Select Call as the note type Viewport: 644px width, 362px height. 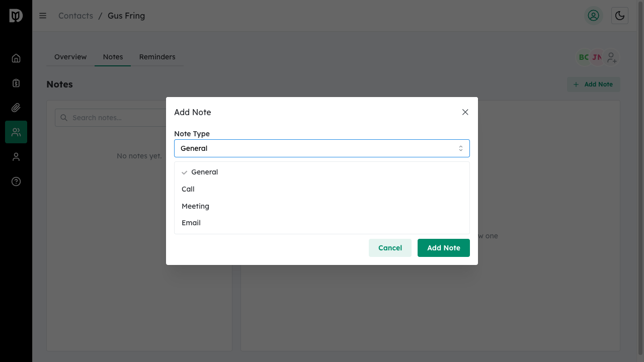(x=188, y=189)
